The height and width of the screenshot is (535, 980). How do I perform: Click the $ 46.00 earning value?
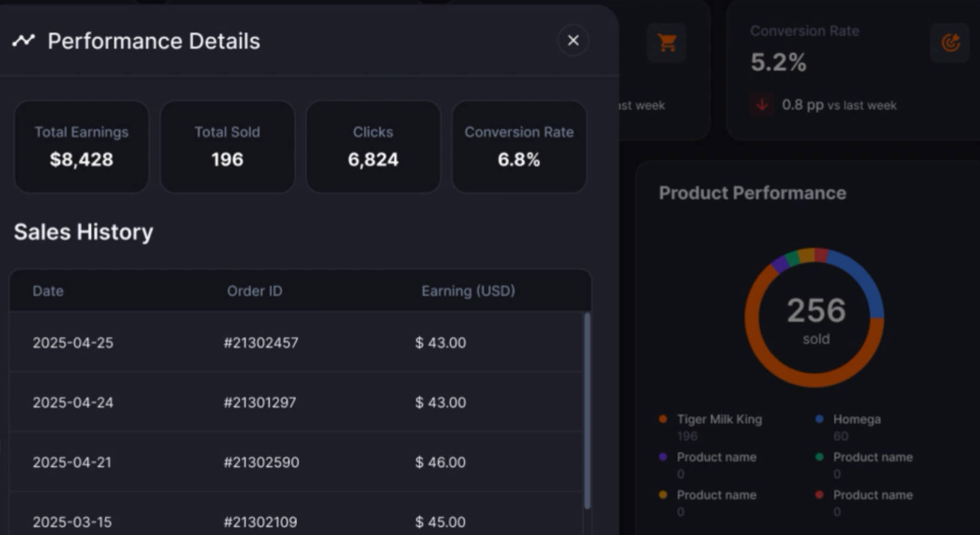(x=440, y=462)
